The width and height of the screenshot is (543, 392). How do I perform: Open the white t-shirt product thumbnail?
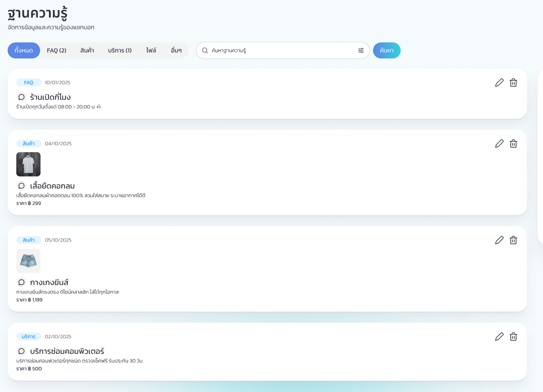coord(28,164)
